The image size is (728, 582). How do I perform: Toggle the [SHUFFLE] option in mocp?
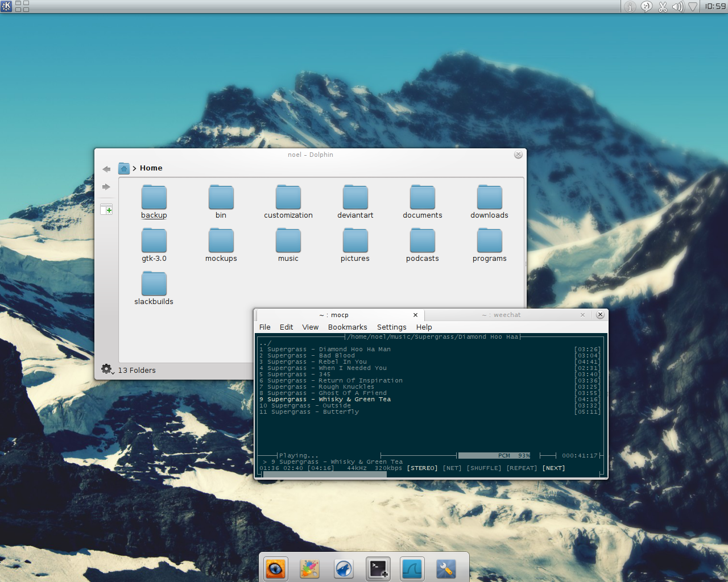(x=484, y=468)
